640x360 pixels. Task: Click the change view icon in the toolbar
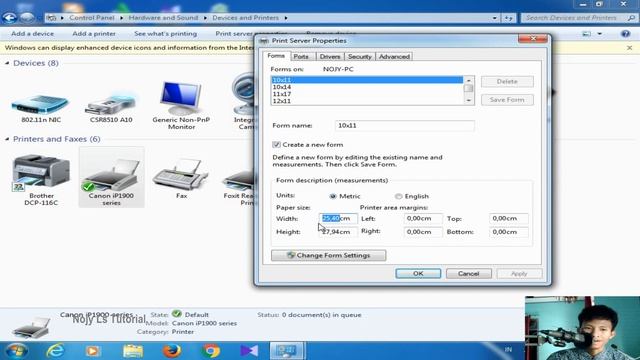(x=587, y=34)
